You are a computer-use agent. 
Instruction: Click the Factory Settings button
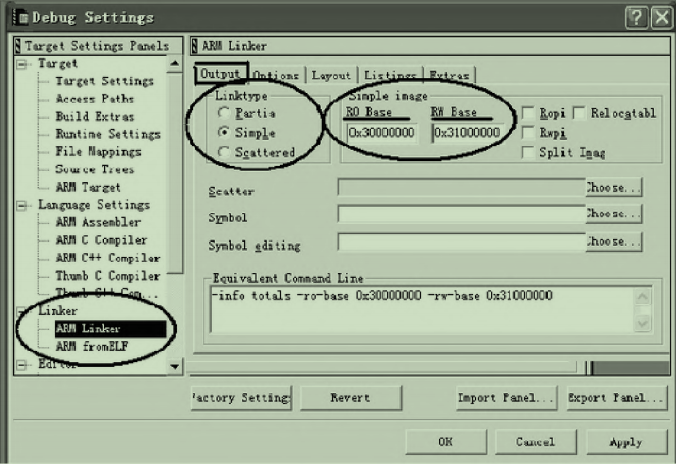[241, 398]
